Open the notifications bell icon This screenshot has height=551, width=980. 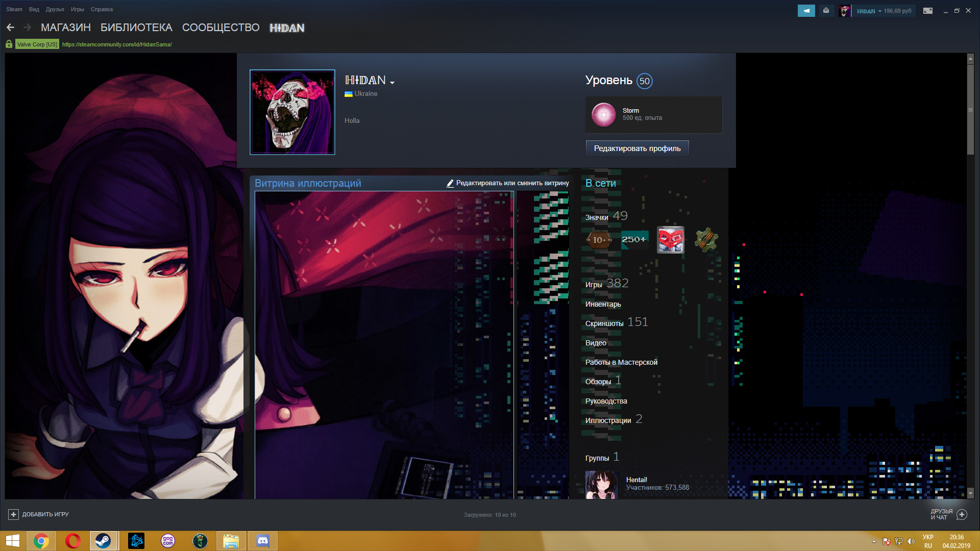tap(826, 11)
